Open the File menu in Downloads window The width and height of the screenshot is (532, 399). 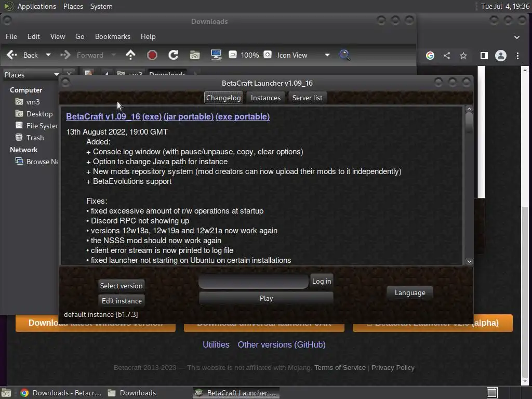11,36
